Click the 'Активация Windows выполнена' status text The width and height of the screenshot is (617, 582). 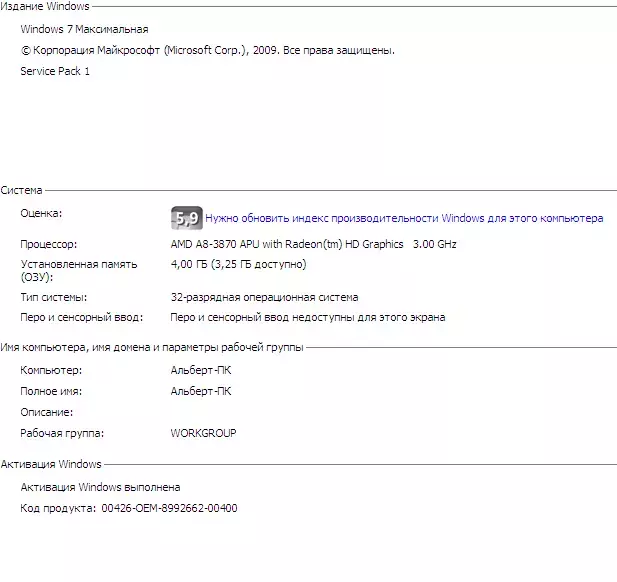100,488
